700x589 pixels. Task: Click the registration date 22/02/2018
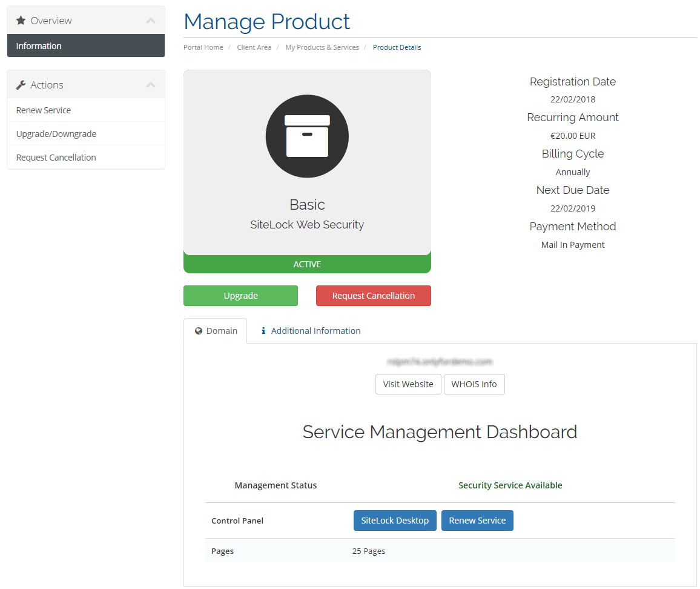click(573, 99)
